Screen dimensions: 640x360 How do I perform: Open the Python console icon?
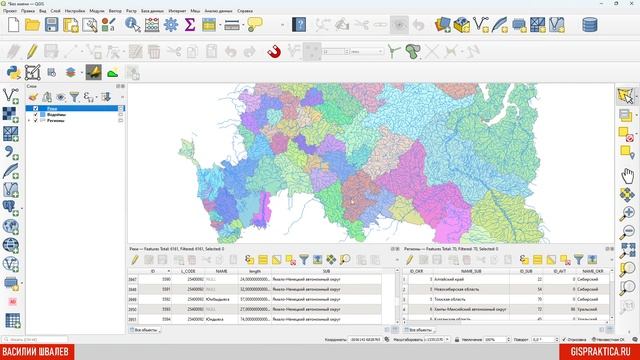pyautogui.click(x=13, y=73)
